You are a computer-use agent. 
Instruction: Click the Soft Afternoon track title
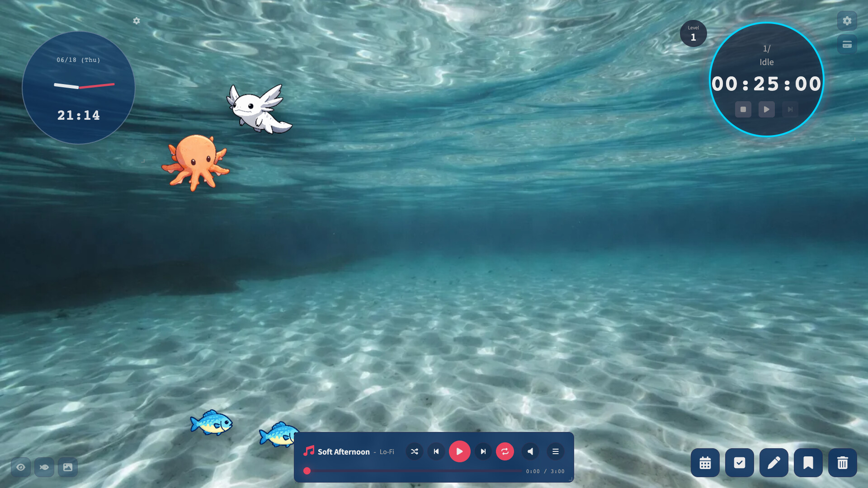(x=344, y=452)
